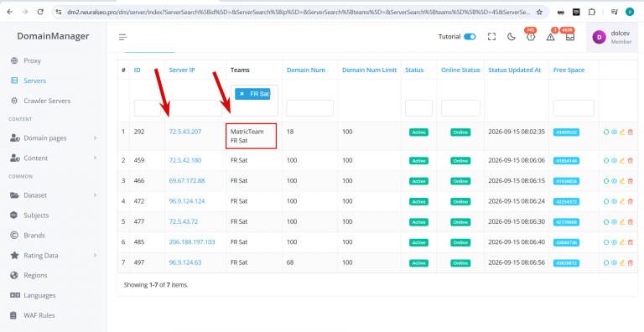The height and width of the screenshot is (332, 644).
Task: Open inbox icon with 6638 badge
Action: 569,37
